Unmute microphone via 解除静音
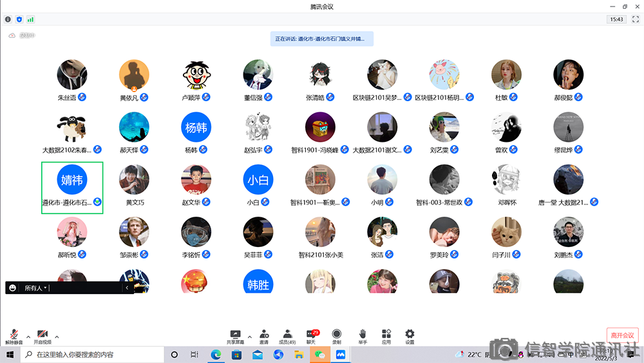Image resolution: width=644 pixels, height=363 pixels. [x=14, y=335]
